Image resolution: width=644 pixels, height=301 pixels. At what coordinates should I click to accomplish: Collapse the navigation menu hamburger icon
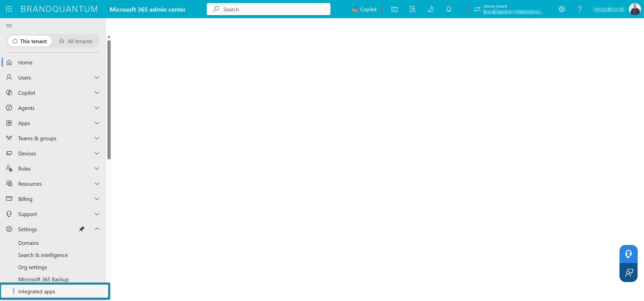[x=9, y=26]
